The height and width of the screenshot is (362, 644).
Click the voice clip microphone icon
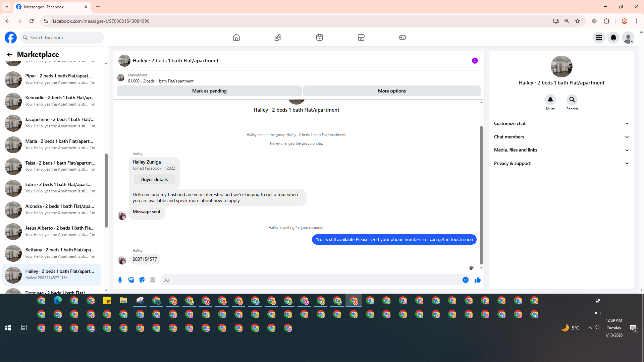120,280
